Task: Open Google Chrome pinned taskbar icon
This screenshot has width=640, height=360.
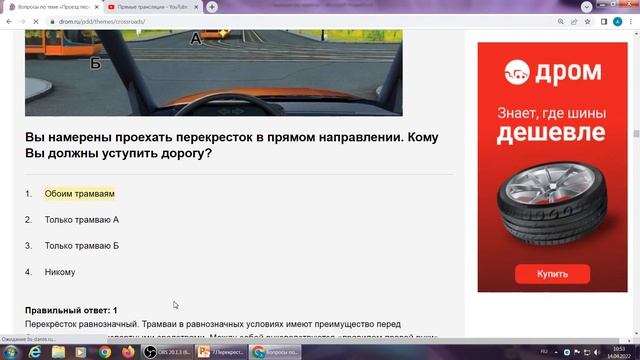Action: (x=105, y=352)
